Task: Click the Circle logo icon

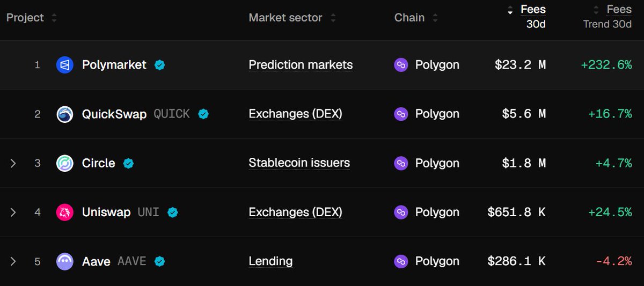Action: [x=64, y=163]
